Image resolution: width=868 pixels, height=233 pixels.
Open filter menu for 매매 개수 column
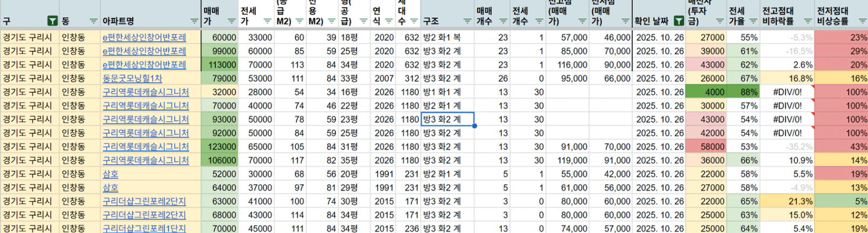click(503, 22)
